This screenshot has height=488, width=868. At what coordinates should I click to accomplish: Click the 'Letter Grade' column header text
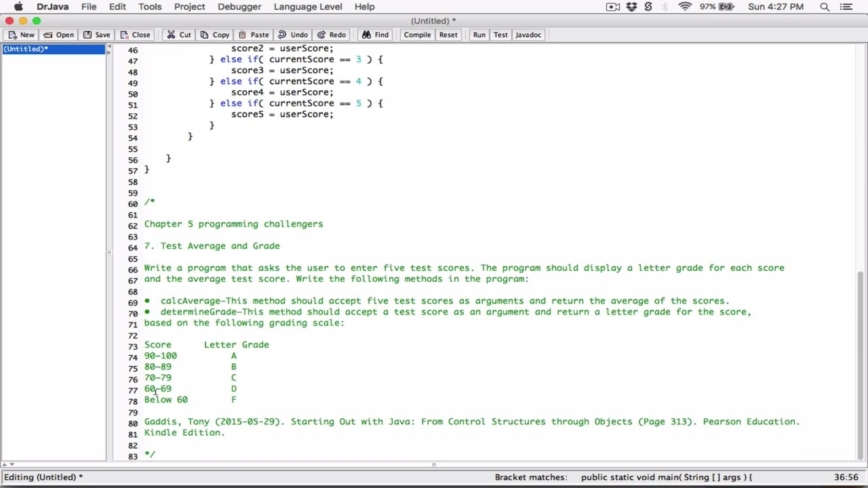tap(236, 345)
